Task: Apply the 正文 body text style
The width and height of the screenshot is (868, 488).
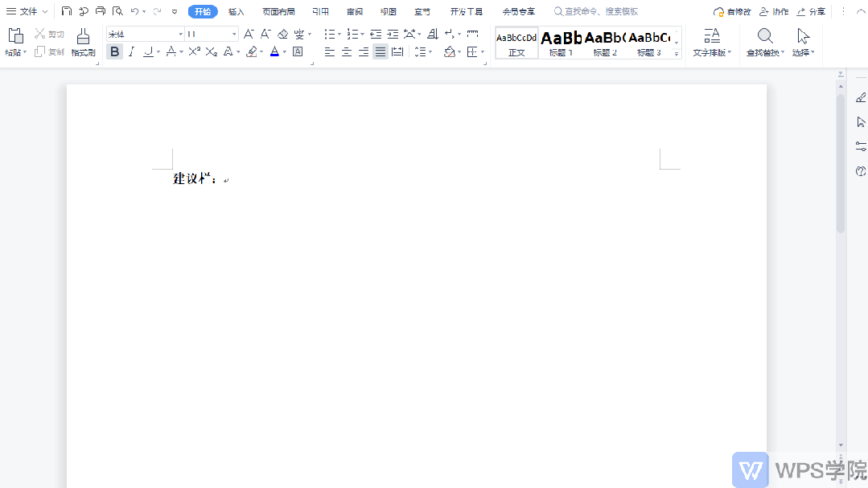Action: click(516, 43)
